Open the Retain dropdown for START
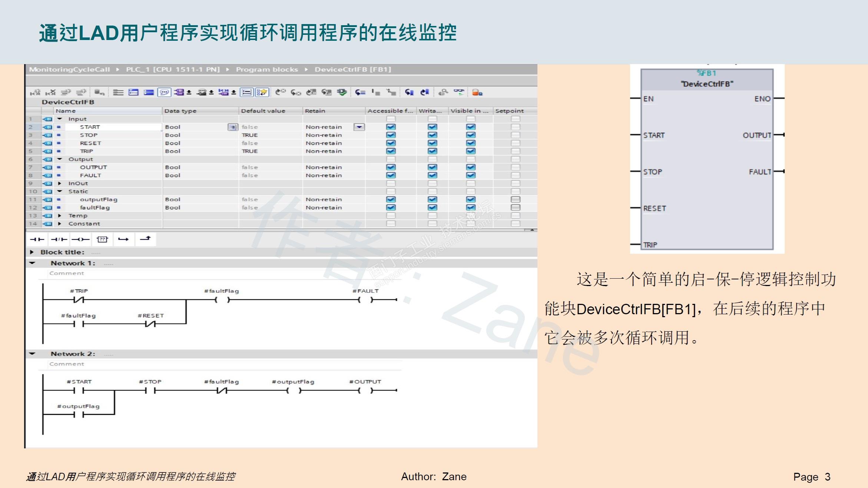This screenshot has width=868, height=488. [359, 127]
